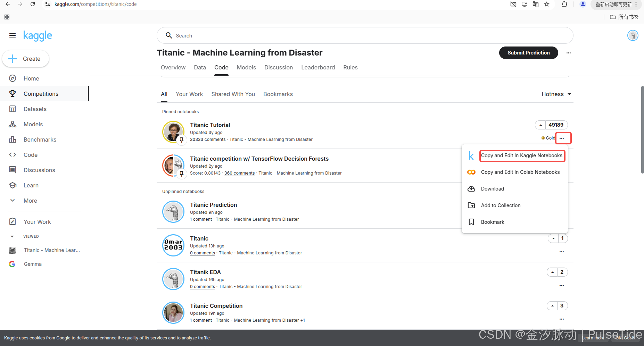
Task: Show the Shared With You filter
Action: click(x=233, y=94)
